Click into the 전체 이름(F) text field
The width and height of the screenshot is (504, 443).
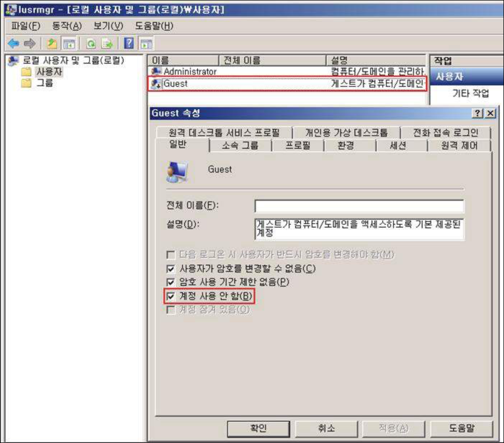[359, 206]
